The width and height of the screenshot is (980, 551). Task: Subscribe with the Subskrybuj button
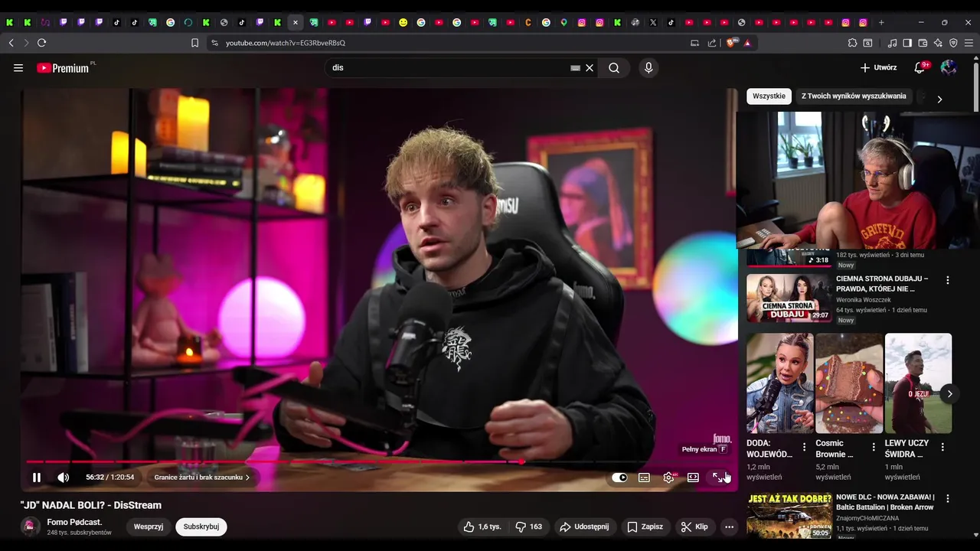tap(201, 527)
